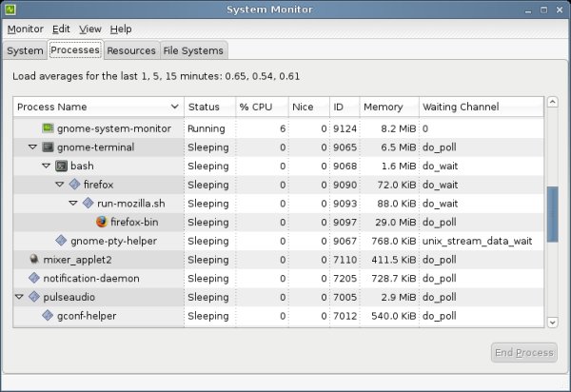Click the notification-daemon diamond icon
Image resolution: width=571 pixels, height=392 pixels.
click(34, 278)
